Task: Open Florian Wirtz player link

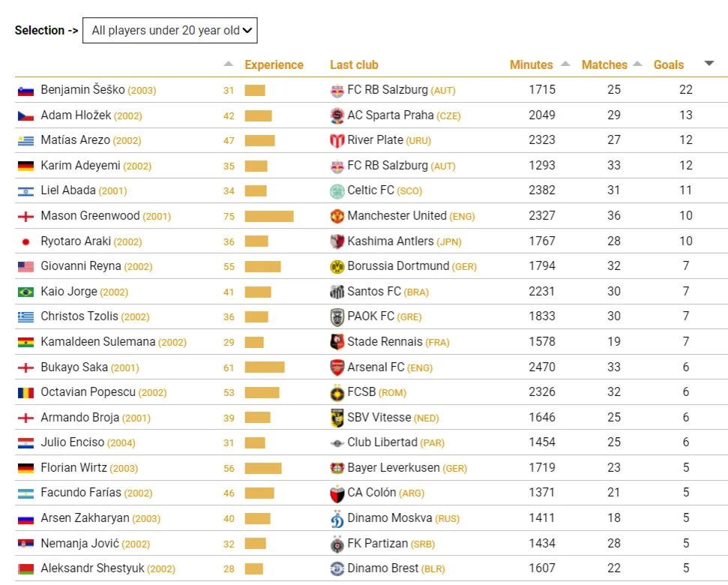Action: coord(73,468)
